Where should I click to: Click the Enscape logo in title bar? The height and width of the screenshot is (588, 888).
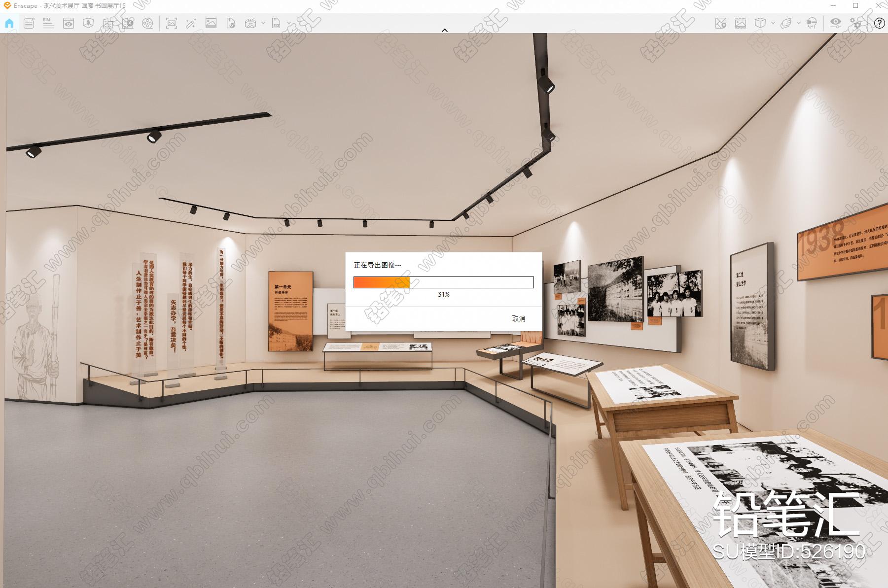pyautogui.click(x=6, y=6)
